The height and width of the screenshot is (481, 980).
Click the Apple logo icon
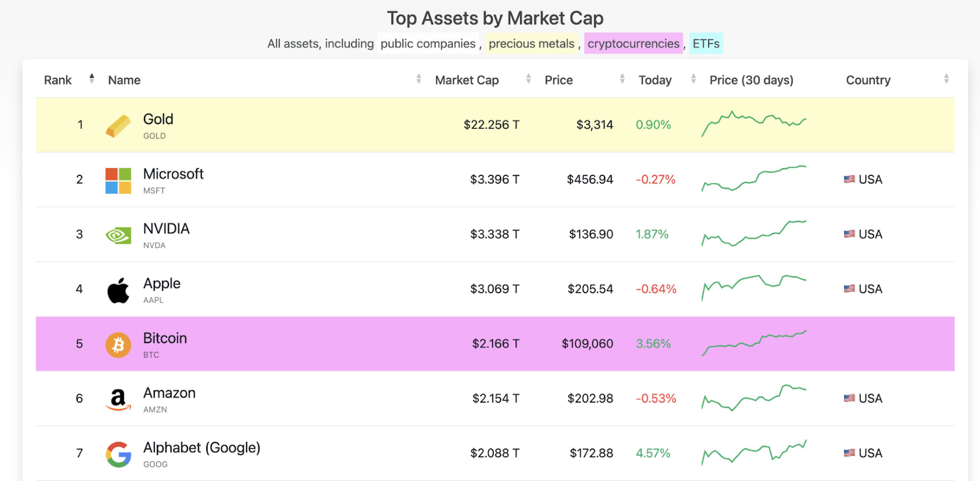tap(118, 290)
